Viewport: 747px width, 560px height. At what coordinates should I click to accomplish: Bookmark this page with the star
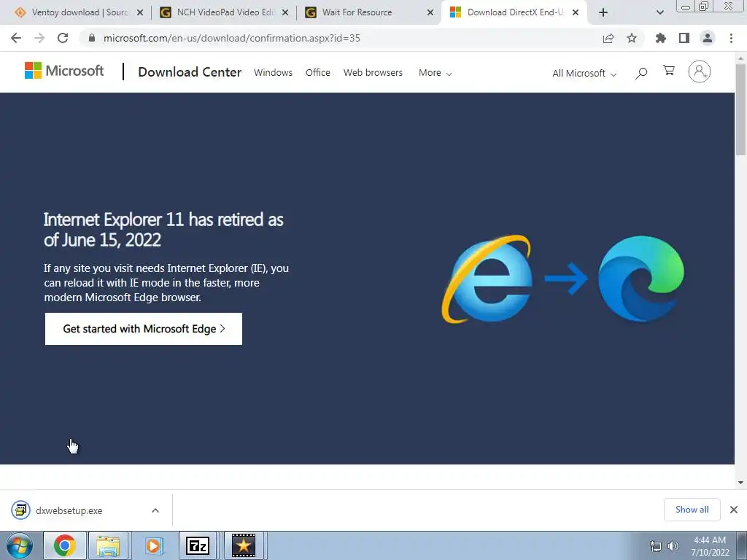632,38
